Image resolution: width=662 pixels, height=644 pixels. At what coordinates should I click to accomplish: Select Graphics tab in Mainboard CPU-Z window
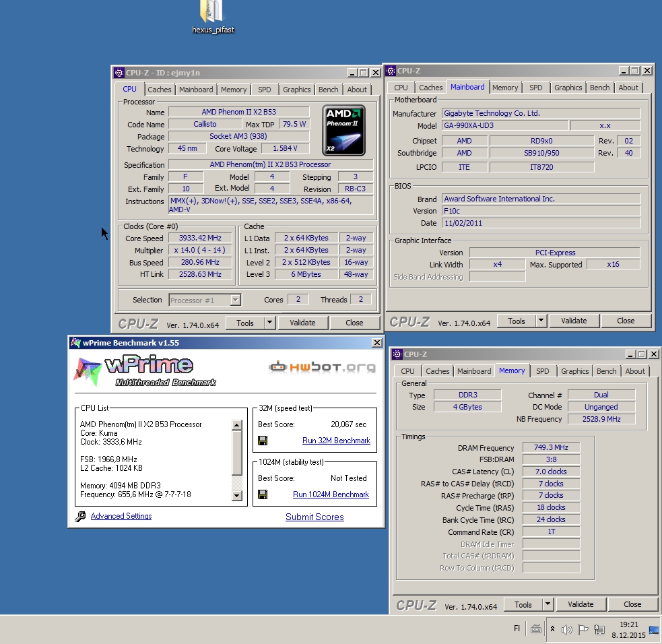click(x=568, y=88)
